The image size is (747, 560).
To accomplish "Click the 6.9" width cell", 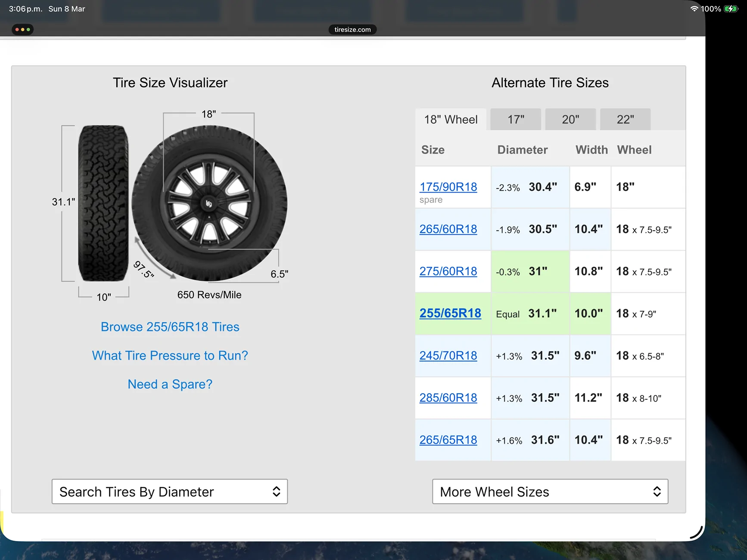I will (590, 187).
